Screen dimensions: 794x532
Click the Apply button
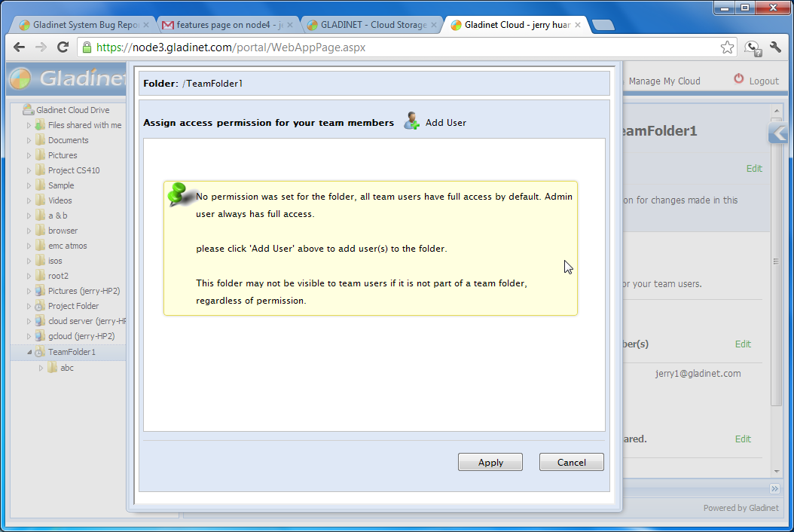tap(490, 462)
